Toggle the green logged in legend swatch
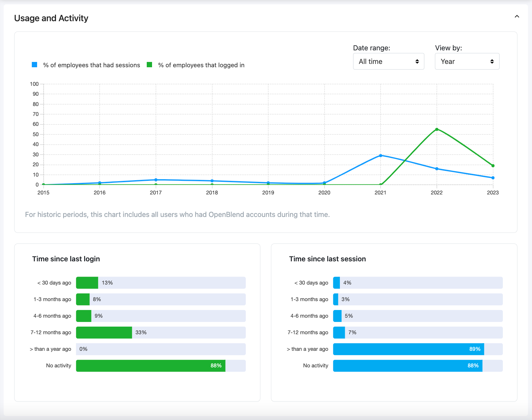This screenshot has width=532, height=420. click(x=149, y=65)
